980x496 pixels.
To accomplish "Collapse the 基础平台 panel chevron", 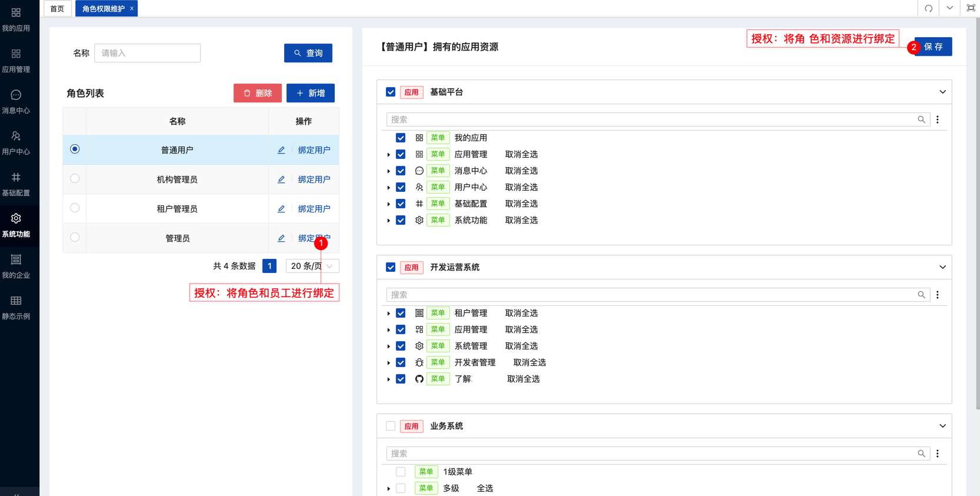I will pos(942,92).
